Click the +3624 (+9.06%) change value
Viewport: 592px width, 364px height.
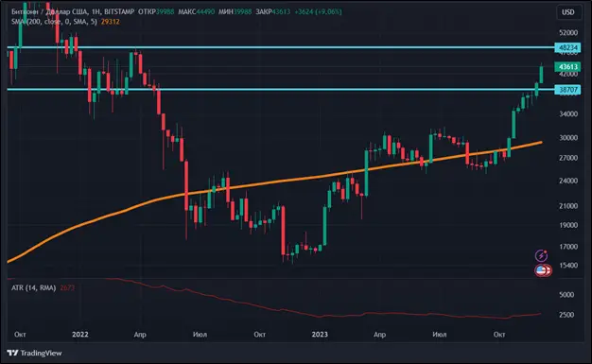pos(318,11)
